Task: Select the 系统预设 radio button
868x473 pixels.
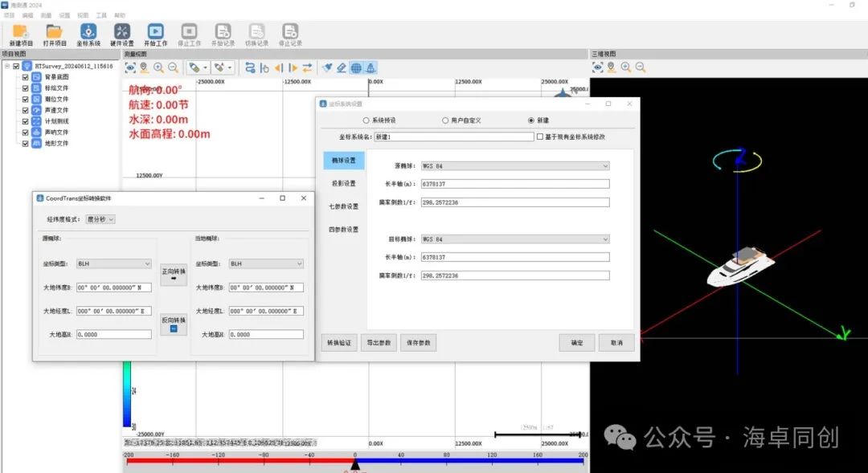Action: pyautogui.click(x=366, y=120)
